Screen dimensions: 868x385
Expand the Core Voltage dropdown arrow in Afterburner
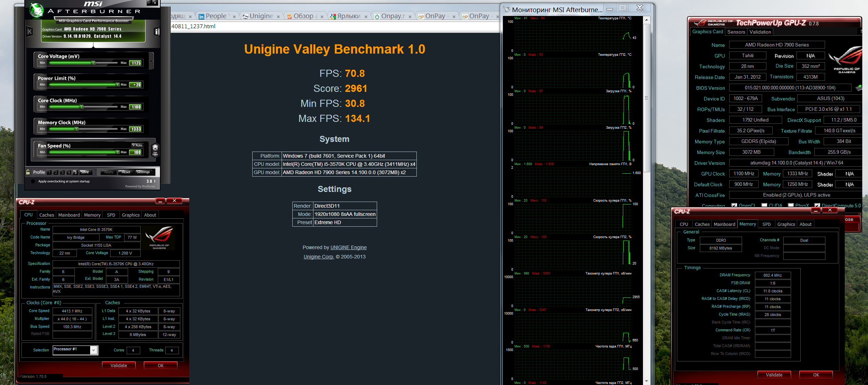[x=151, y=61]
